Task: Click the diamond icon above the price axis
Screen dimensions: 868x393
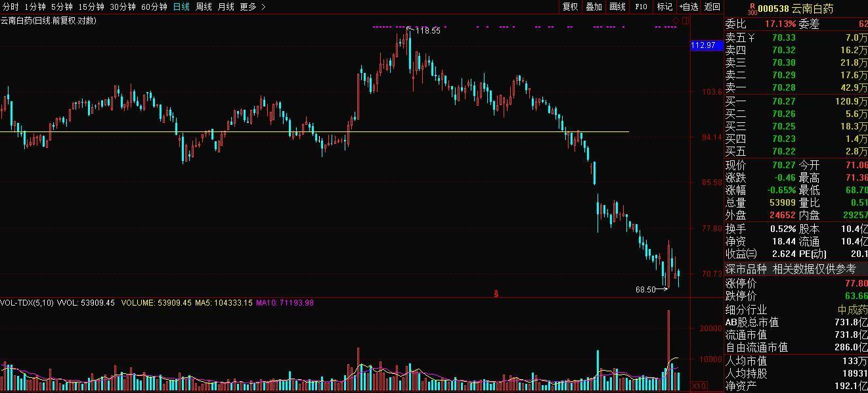Action: 676,21
